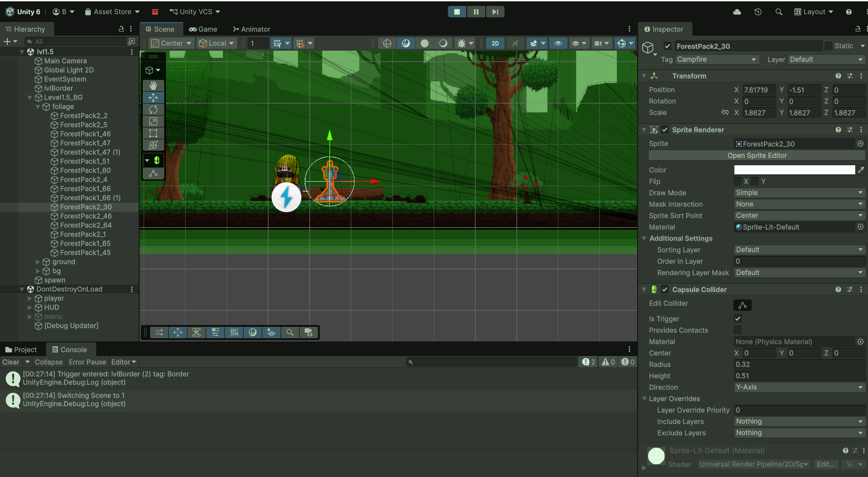Screen dimensions: 868x477
Task: Open the Sorting Layer dropdown
Action: (x=799, y=250)
